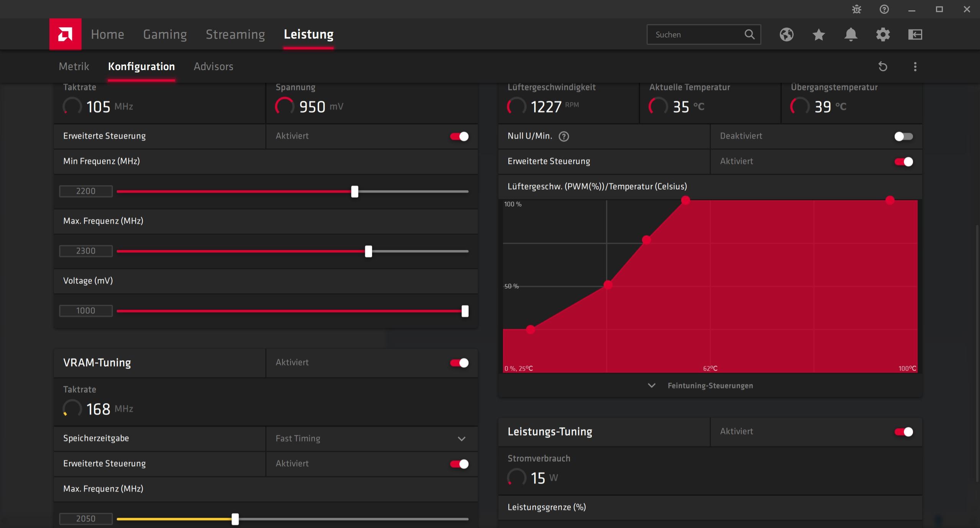This screenshot has height=528, width=980.
Task: Disable the Leistungs-Tuning switch
Action: tap(904, 432)
